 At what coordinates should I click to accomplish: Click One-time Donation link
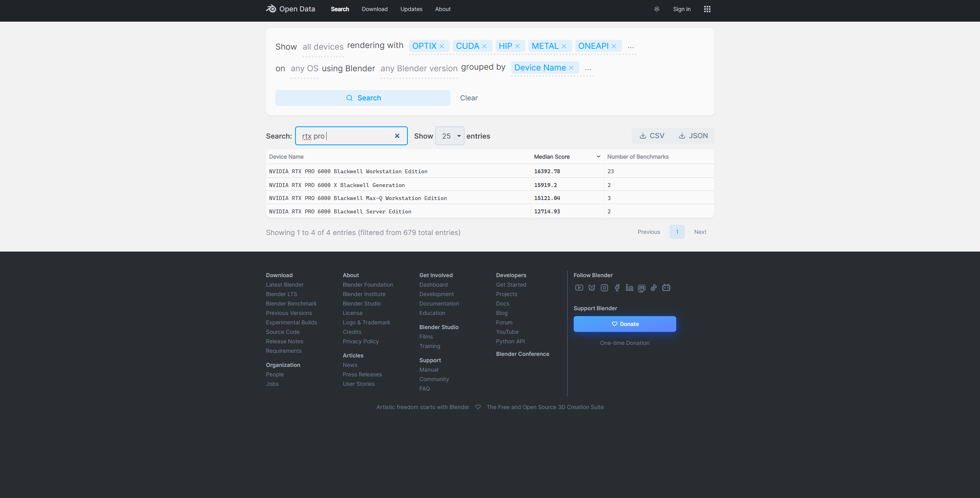tap(625, 343)
